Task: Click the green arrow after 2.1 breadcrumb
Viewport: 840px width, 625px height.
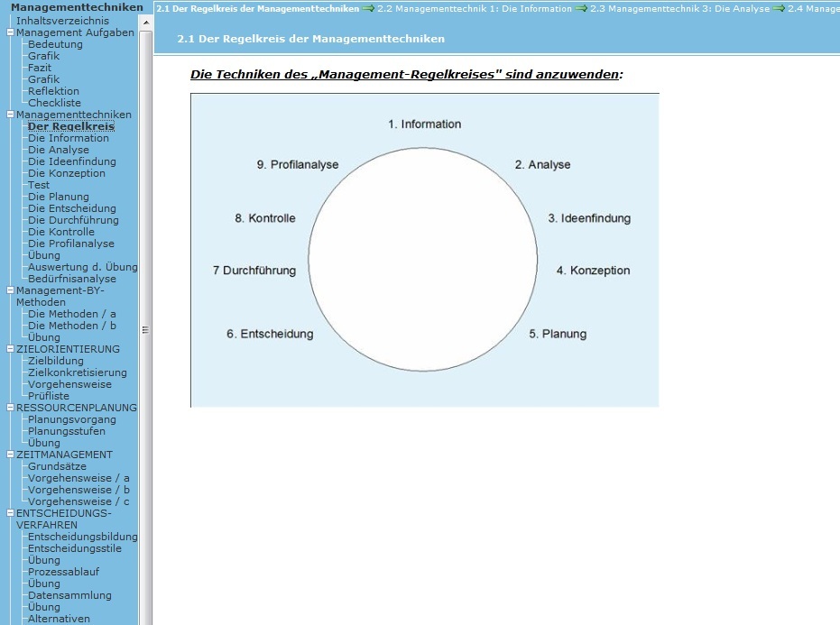Action: [x=368, y=9]
